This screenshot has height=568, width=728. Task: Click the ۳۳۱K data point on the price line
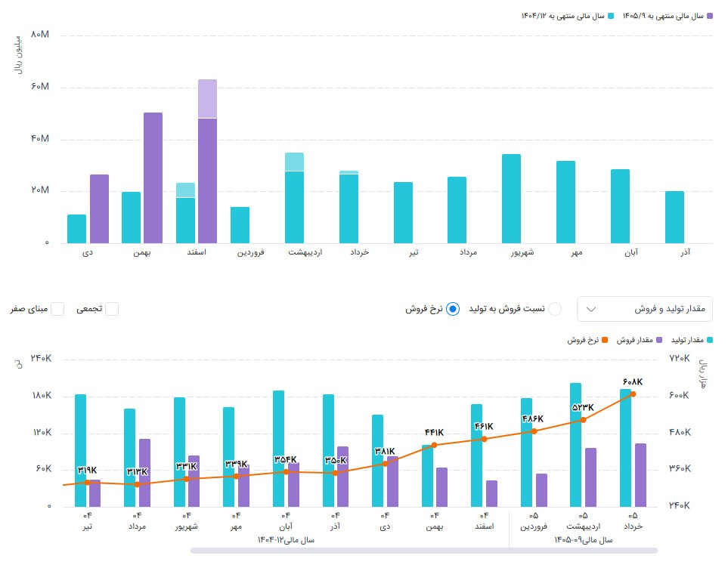186,479
